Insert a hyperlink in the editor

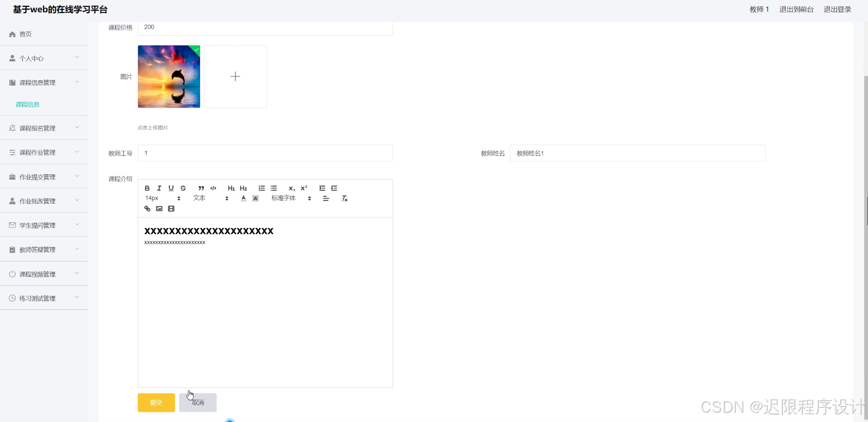pos(147,208)
